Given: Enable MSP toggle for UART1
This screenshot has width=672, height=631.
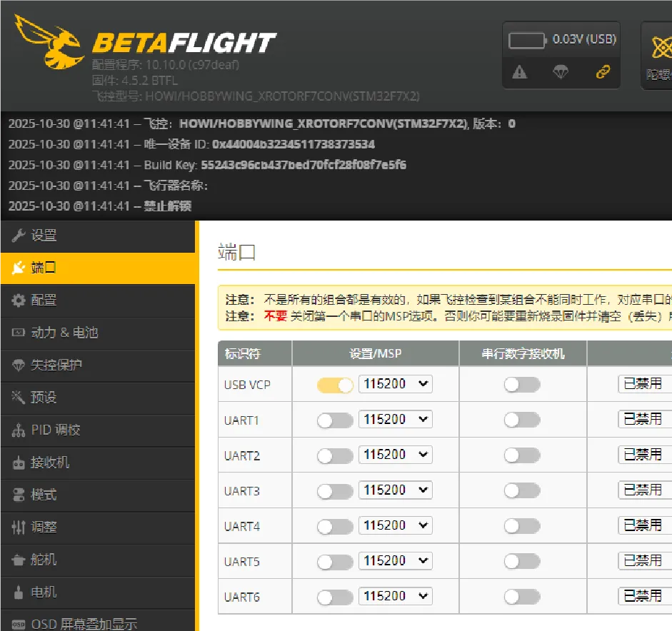Looking at the screenshot, I should pos(335,420).
